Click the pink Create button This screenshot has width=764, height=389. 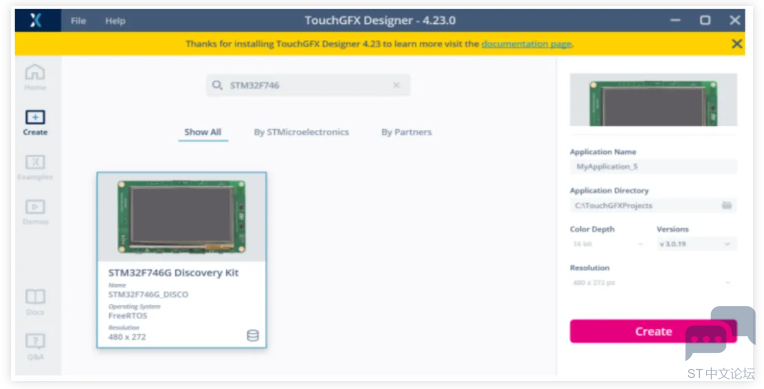pos(653,331)
